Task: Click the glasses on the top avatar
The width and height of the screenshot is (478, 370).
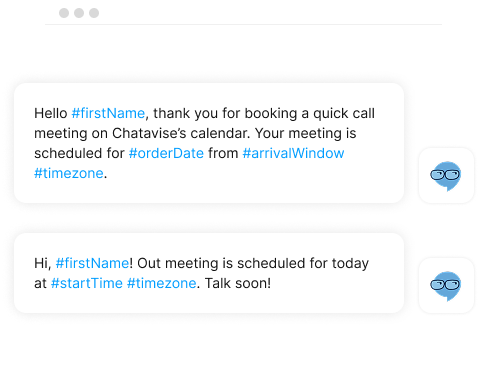Action: click(445, 175)
